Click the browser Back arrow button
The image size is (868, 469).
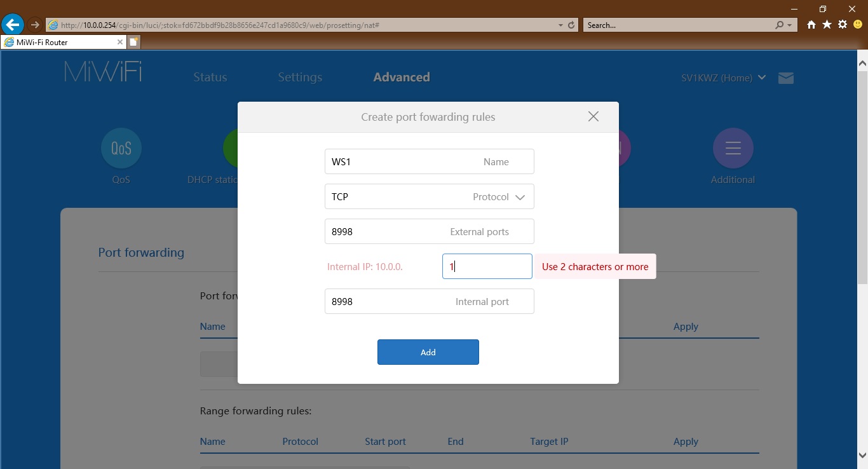click(13, 25)
